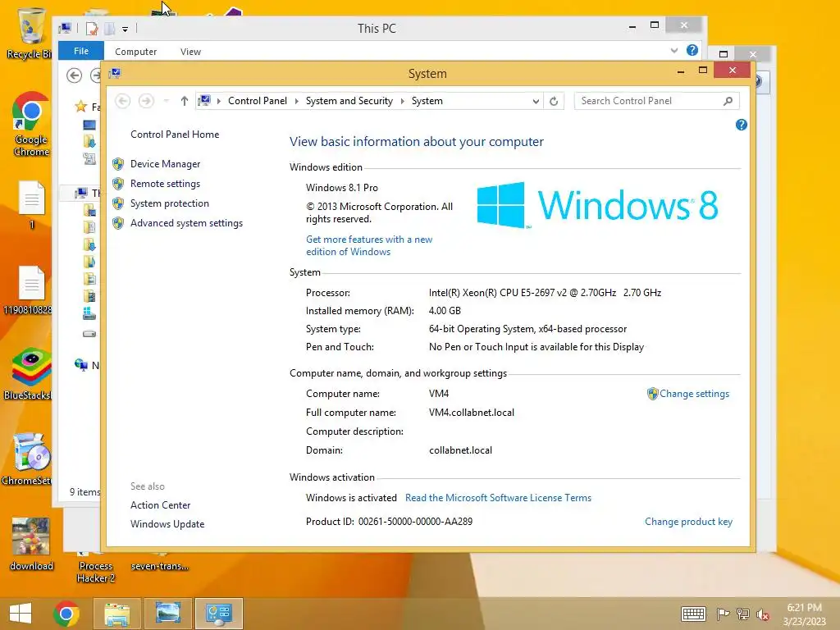Click the System window title icon
This screenshot has width=840, height=630.
click(115, 73)
